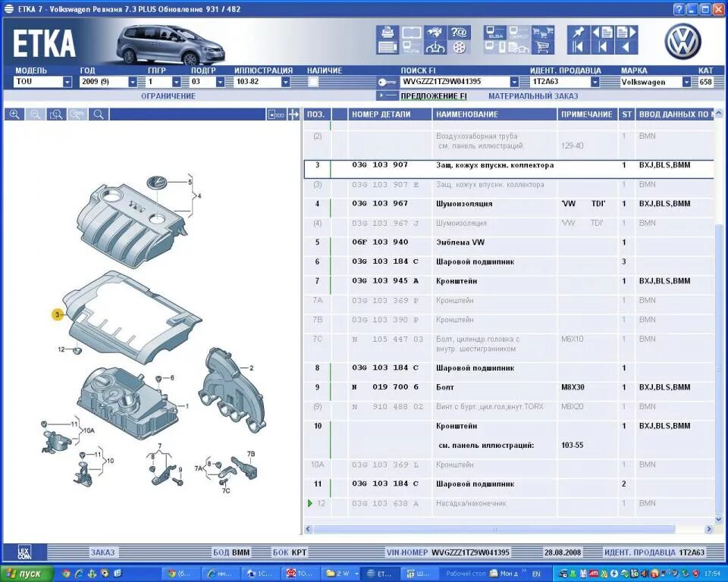This screenshot has width=728, height=582.
Task: Click the pushpin icon
Action: coord(578,33)
